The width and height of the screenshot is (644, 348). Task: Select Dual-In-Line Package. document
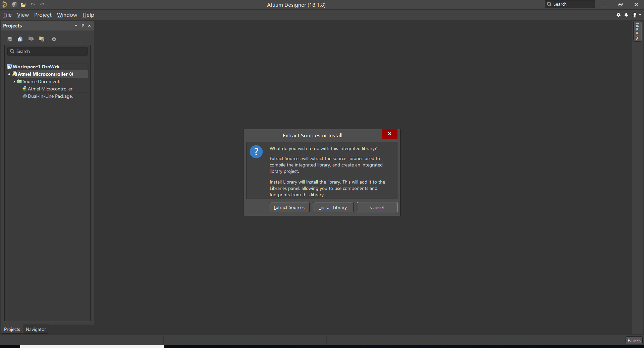[x=50, y=96]
